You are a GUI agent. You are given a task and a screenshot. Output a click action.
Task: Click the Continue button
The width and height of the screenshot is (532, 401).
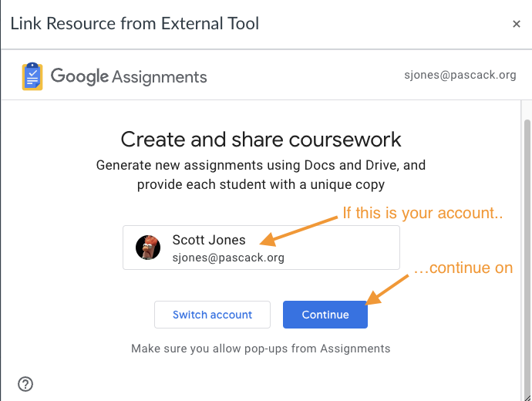tap(325, 315)
